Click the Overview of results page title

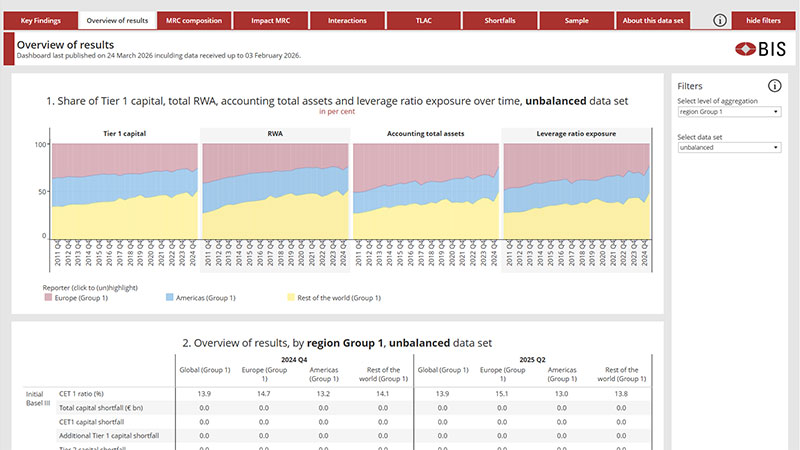pyautogui.click(x=65, y=45)
